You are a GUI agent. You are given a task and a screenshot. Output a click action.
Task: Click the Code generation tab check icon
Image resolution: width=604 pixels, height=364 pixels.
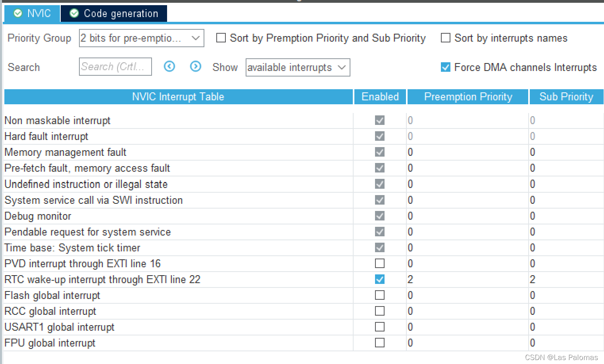(74, 13)
